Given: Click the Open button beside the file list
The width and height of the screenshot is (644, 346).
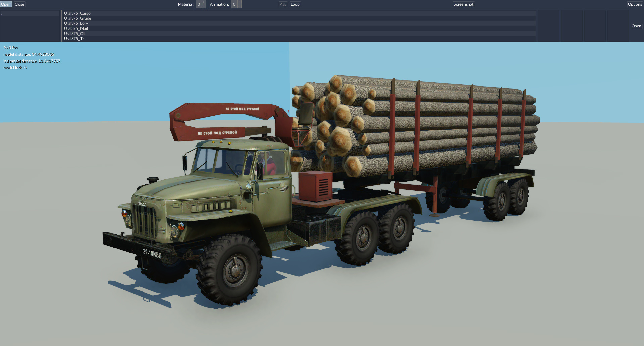Looking at the screenshot, I should 636,26.
